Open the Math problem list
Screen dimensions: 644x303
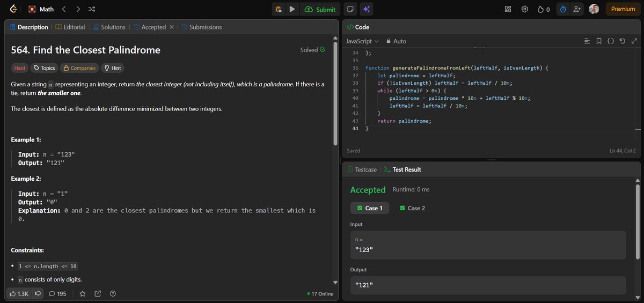point(41,9)
